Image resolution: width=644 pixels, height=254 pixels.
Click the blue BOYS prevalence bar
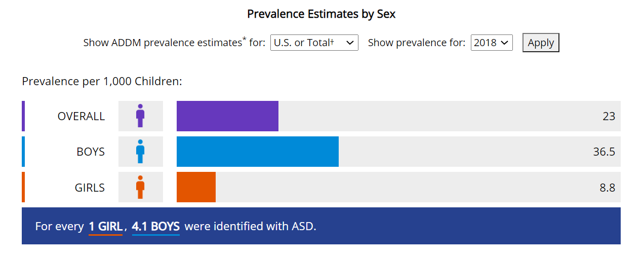coord(258,152)
